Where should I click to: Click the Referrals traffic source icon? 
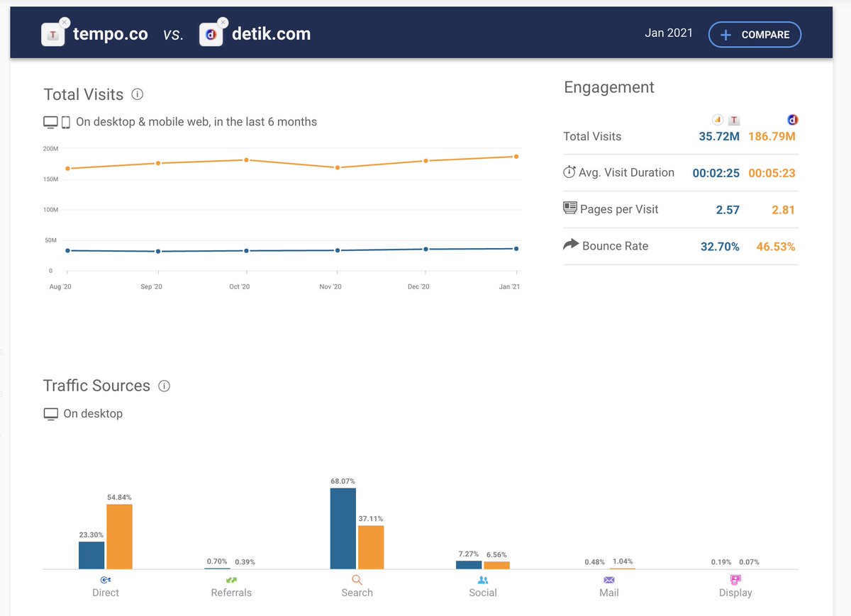click(231, 579)
